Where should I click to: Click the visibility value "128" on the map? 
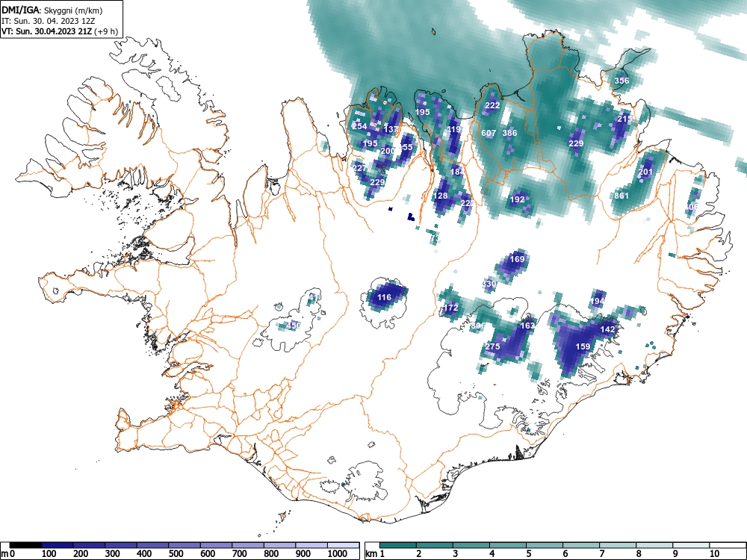point(441,196)
